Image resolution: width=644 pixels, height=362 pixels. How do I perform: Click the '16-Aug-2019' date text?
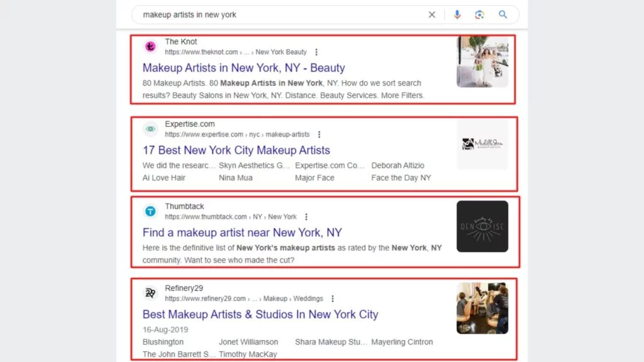coord(165,329)
